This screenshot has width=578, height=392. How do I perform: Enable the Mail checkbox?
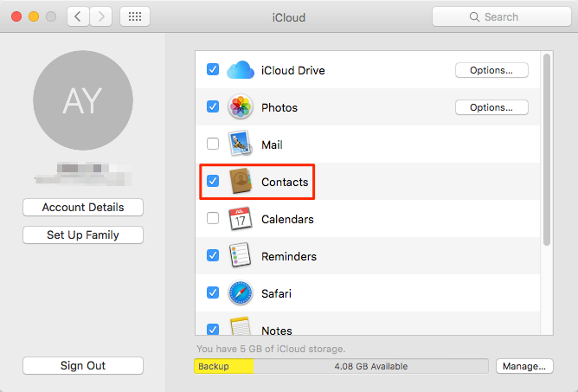tap(213, 144)
